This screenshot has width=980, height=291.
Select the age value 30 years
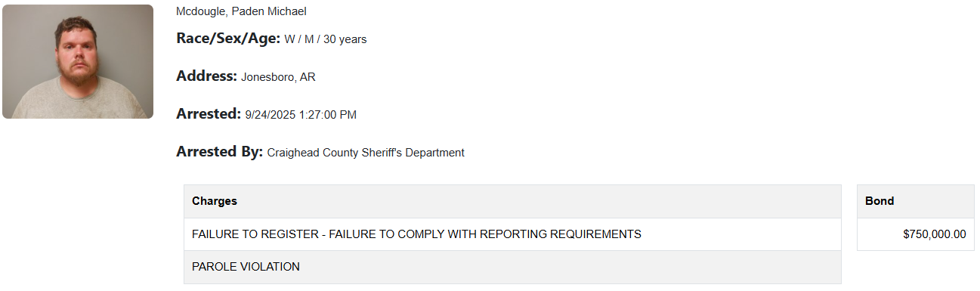(345, 39)
